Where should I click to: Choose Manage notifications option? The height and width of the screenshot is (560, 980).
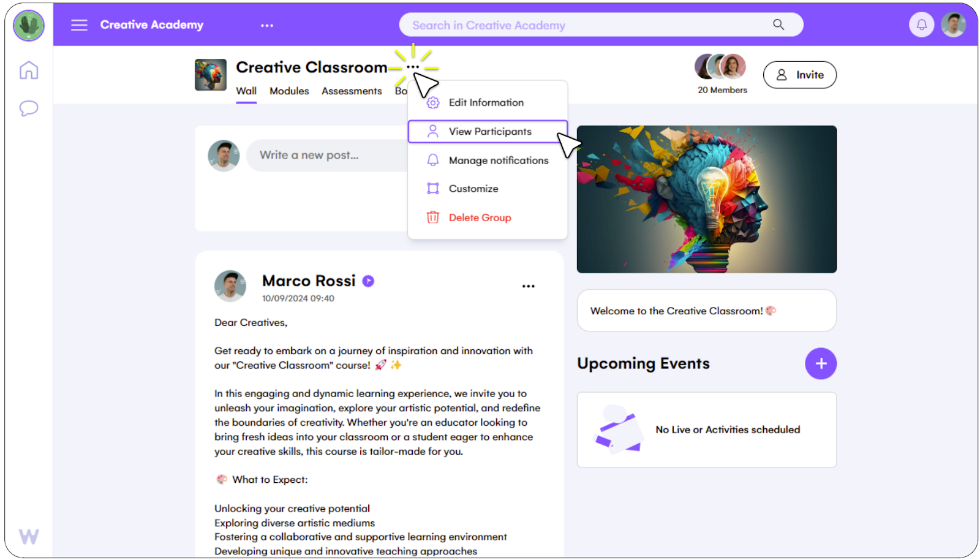(x=488, y=161)
